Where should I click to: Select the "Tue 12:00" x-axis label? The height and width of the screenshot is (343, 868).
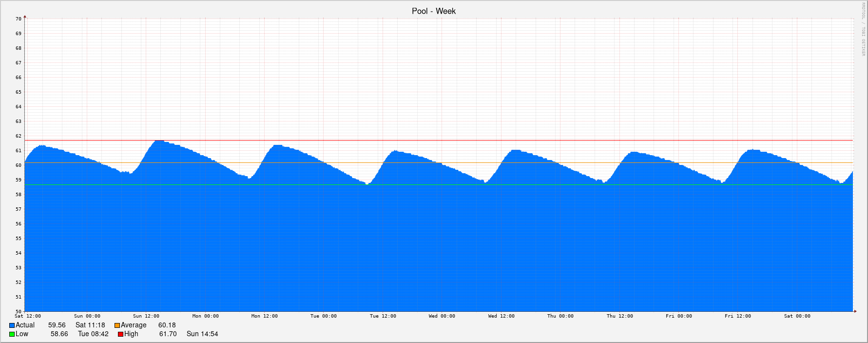tap(383, 316)
